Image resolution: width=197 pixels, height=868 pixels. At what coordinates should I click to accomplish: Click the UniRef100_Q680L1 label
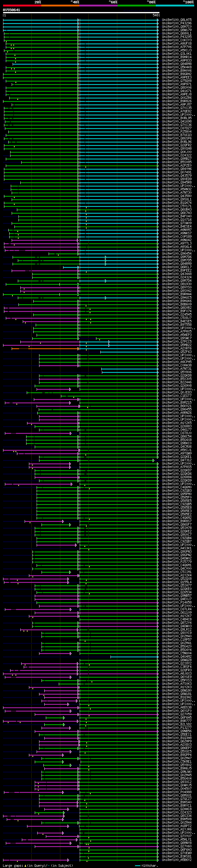click(x=177, y=33)
